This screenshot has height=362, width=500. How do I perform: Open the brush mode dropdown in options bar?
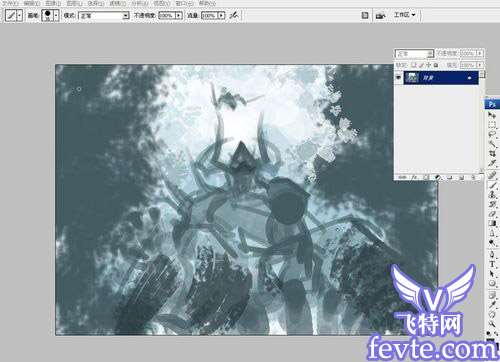tap(103, 15)
